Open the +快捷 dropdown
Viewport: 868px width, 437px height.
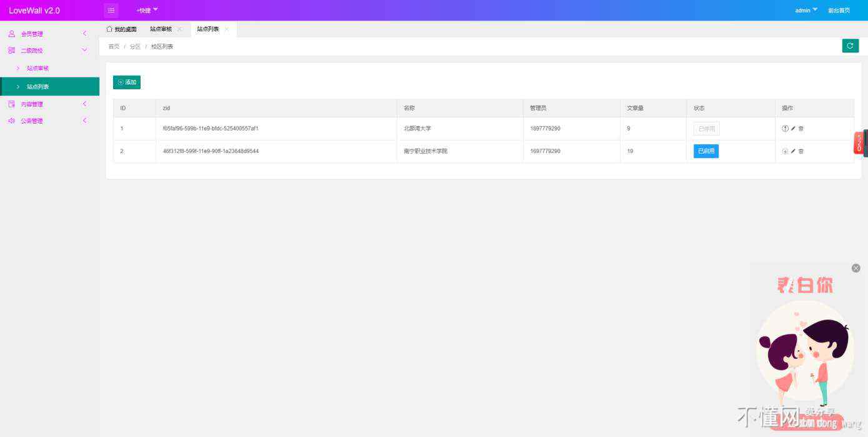147,10
